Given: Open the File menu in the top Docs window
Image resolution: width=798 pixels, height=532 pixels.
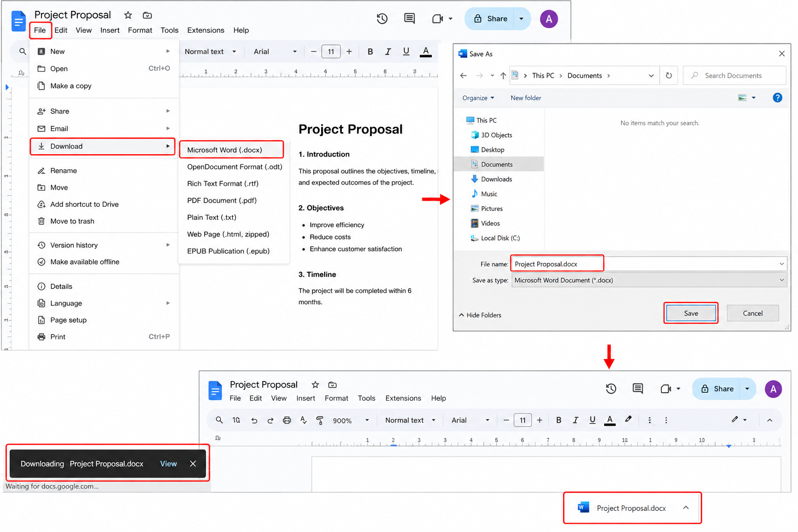Looking at the screenshot, I should click(x=40, y=30).
